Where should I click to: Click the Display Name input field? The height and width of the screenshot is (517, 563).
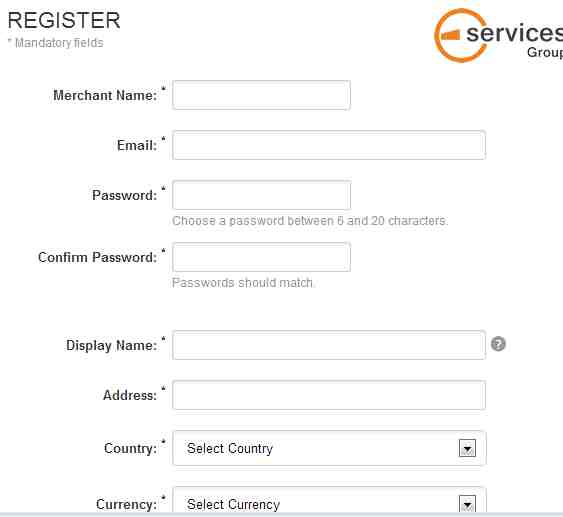(x=329, y=345)
